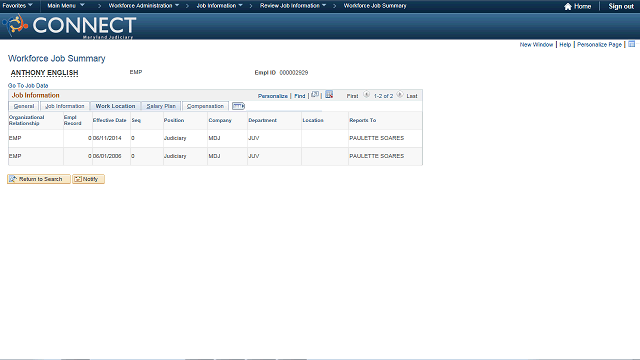Click the Company column header
640x360 pixels.
coord(220,120)
